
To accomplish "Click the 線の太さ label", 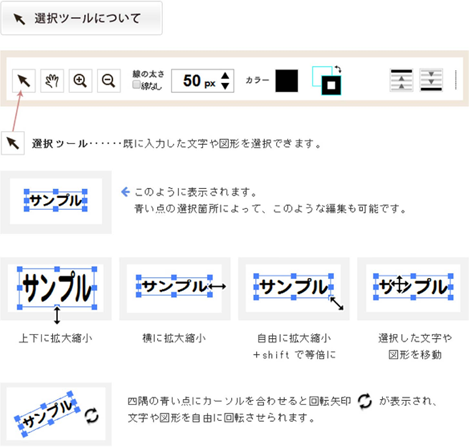I will click(148, 74).
